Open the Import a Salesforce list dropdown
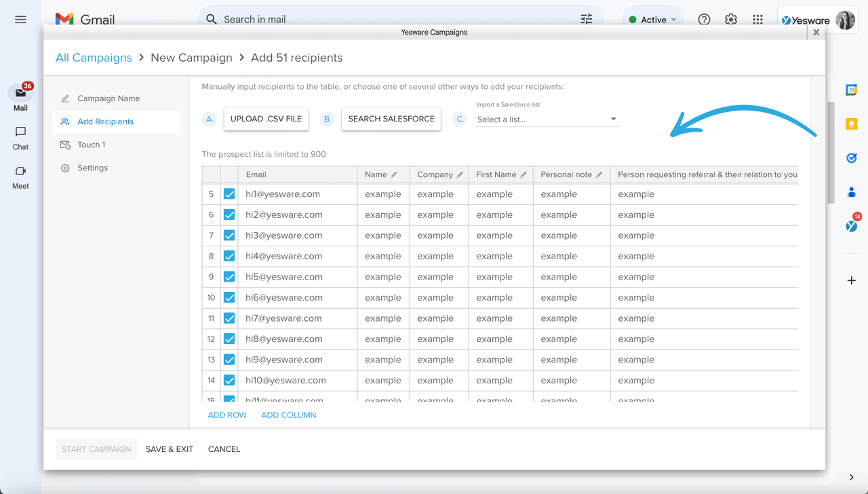Screen dimensions: 868x494 [547, 119]
